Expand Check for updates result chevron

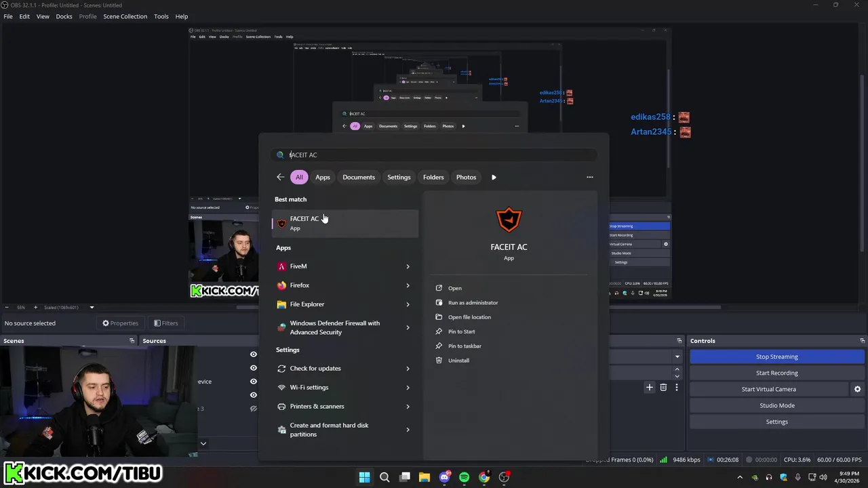[408, 369]
